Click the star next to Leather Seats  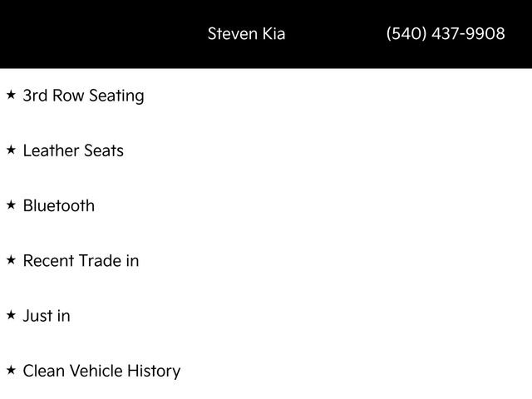pos(11,150)
